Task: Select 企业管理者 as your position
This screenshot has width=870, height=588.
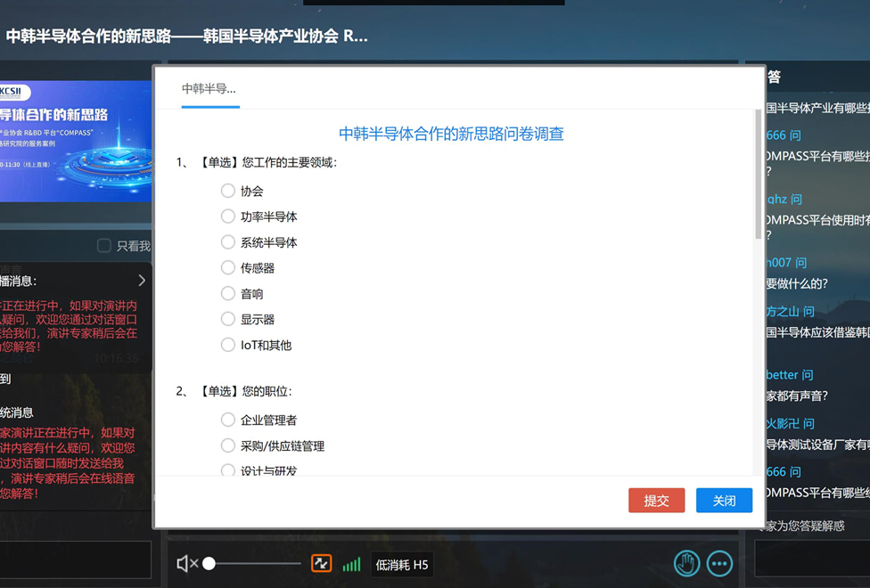Action: pos(227,420)
